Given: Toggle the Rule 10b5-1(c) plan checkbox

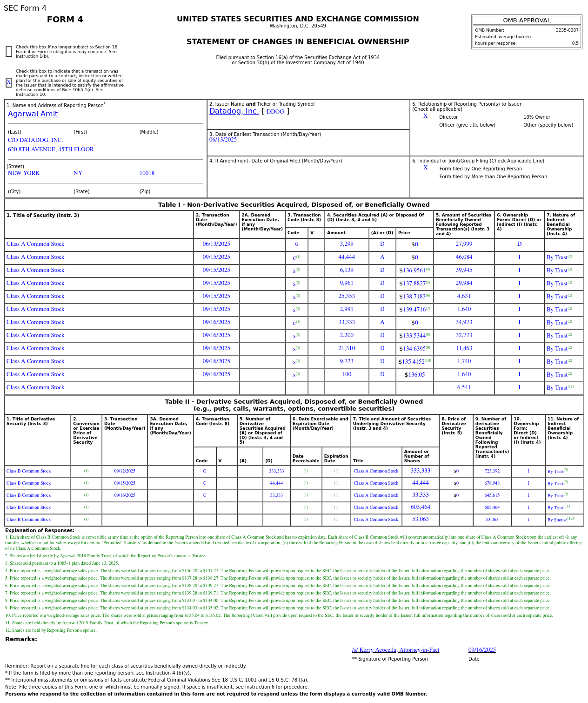Looking at the screenshot, I should [x=9, y=82].
